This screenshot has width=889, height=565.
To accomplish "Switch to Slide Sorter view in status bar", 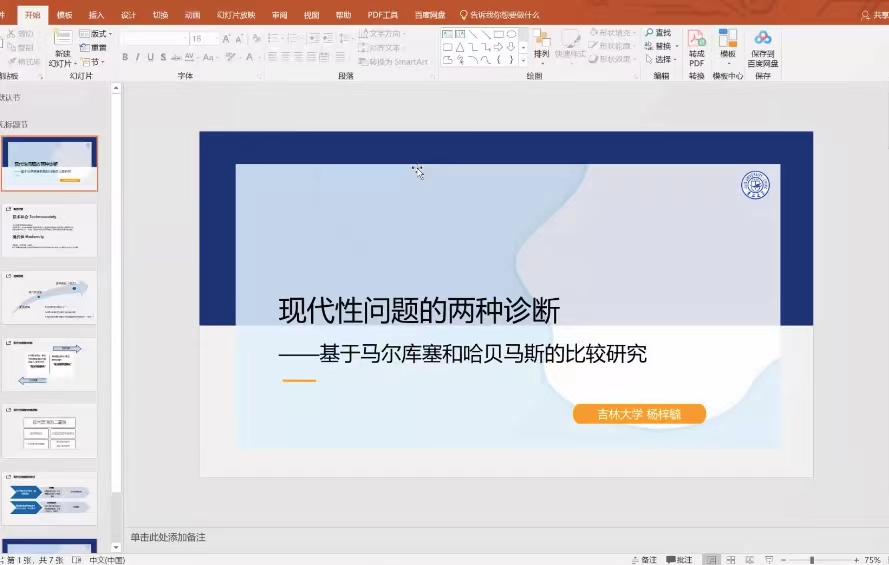I will click(x=732, y=559).
